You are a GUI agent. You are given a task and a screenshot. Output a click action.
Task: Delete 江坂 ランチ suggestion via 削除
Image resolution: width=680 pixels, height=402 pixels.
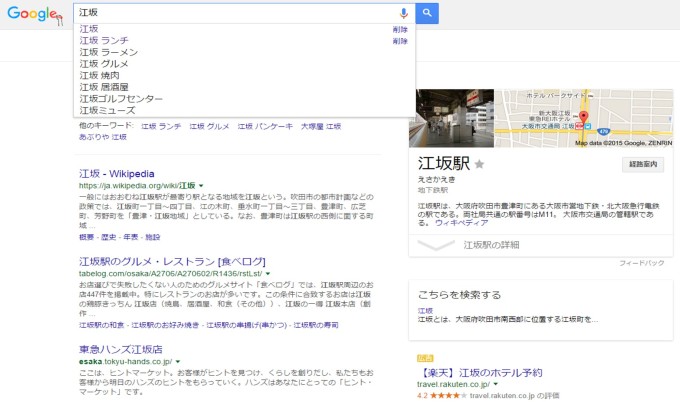(x=400, y=41)
